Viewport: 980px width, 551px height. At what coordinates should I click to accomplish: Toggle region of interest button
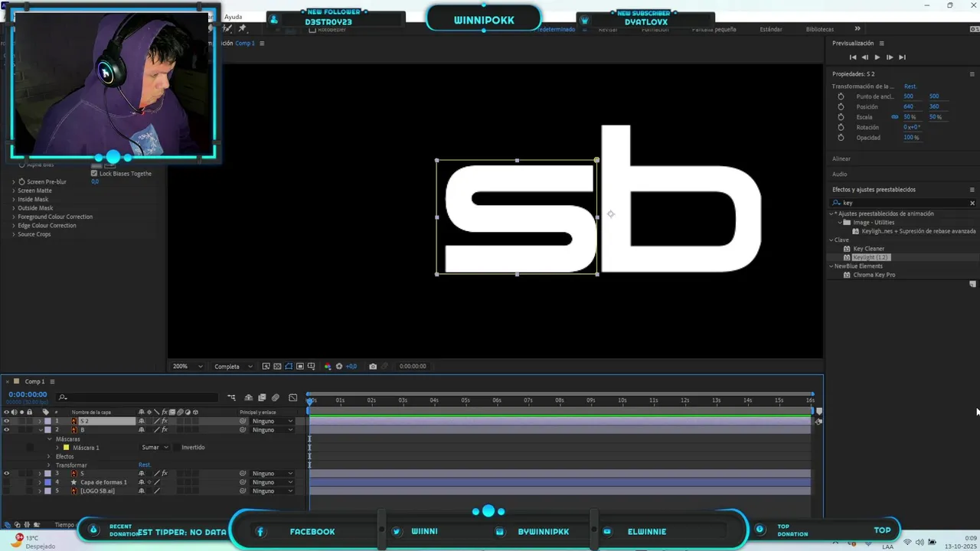point(300,367)
